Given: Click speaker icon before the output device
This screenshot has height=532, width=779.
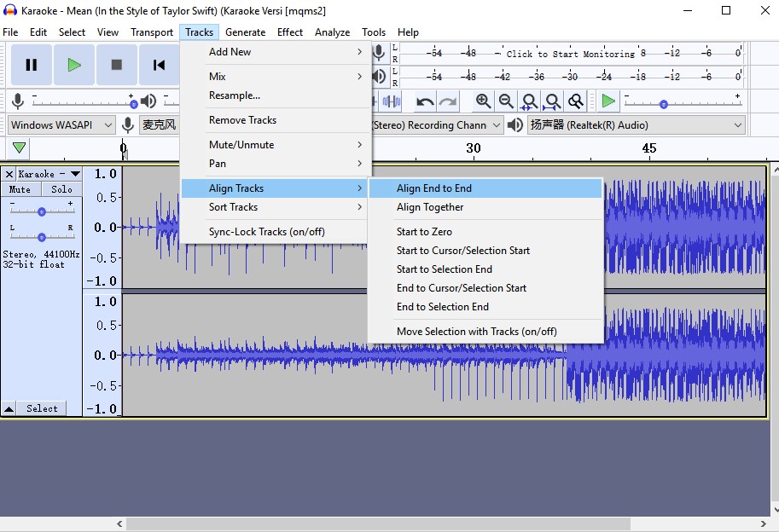Looking at the screenshot, I should pyautogui.click(x=515, y=124).
